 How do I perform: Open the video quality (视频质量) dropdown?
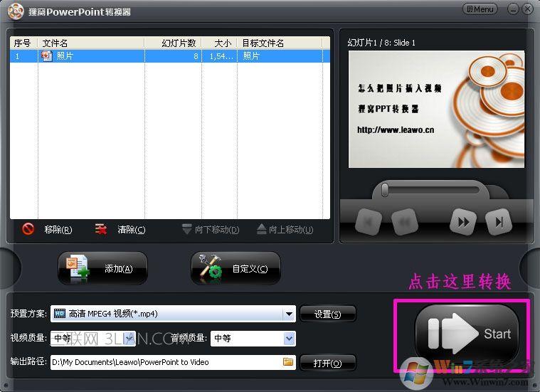tap(129, 338)
